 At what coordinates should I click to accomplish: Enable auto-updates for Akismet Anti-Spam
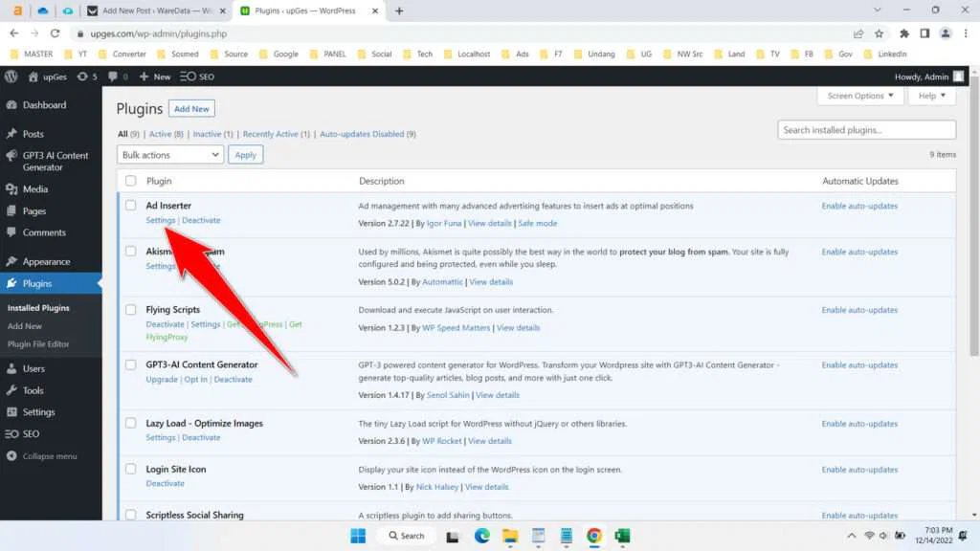(x=859, y=252)
